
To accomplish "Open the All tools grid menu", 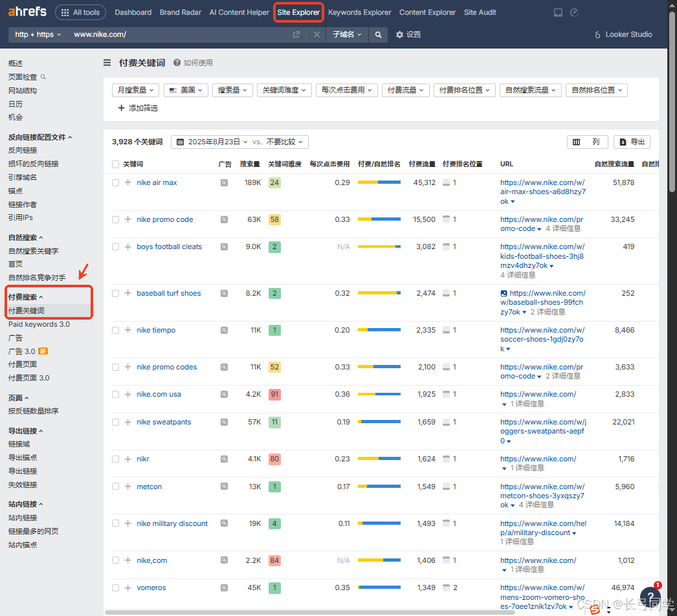I will (x=81, y=12).
